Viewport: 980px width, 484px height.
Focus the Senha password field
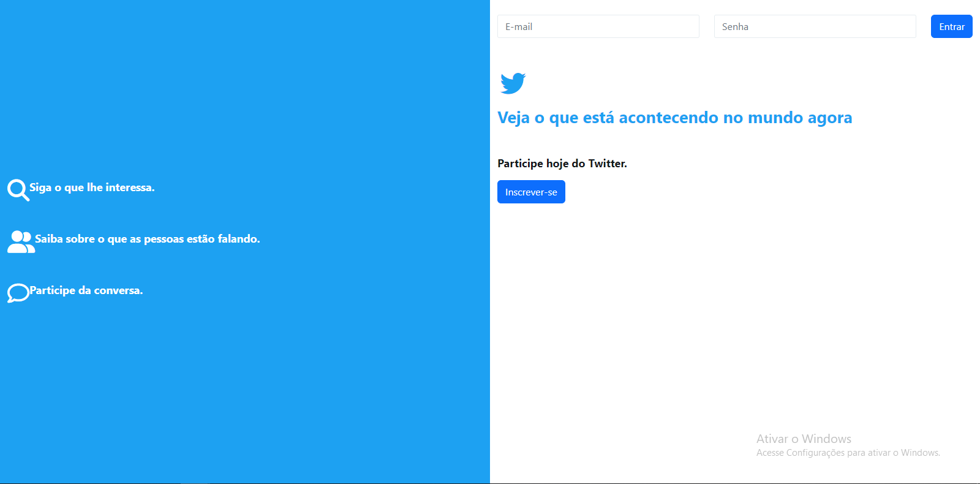[815, 26]
